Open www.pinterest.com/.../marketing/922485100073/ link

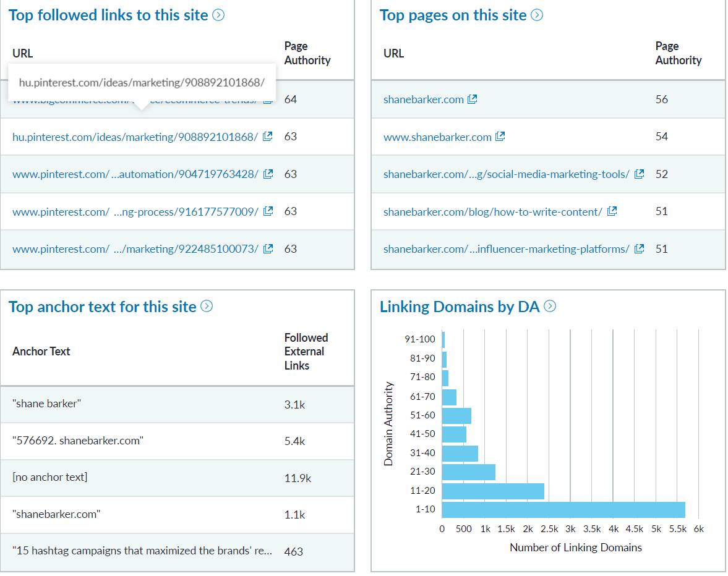(135, 248)
